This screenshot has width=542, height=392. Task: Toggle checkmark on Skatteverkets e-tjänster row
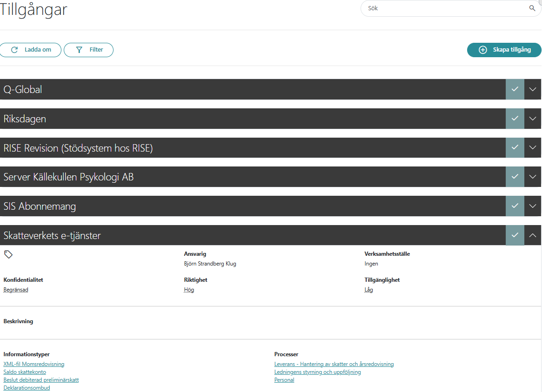pyautogui.click(x=515, y=235)
